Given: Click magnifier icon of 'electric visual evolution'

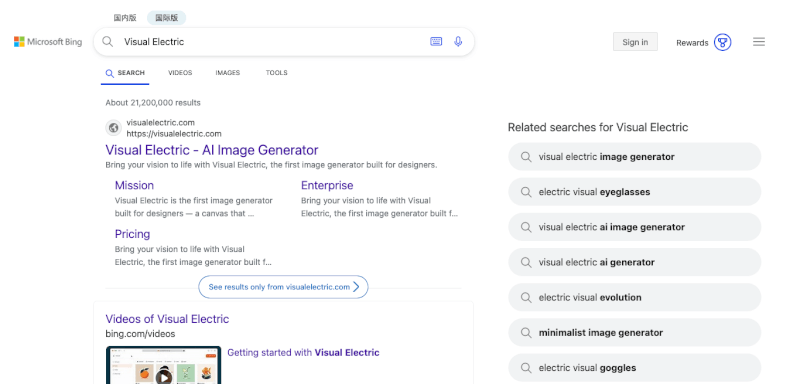Looking at the screenshot, I should (x=526, y=298).
